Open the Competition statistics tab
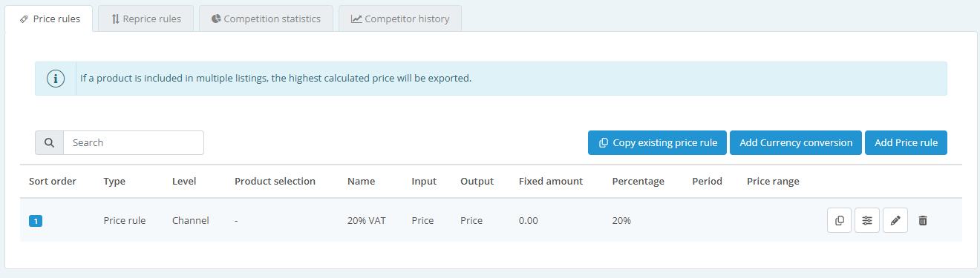 pos(266,19)
